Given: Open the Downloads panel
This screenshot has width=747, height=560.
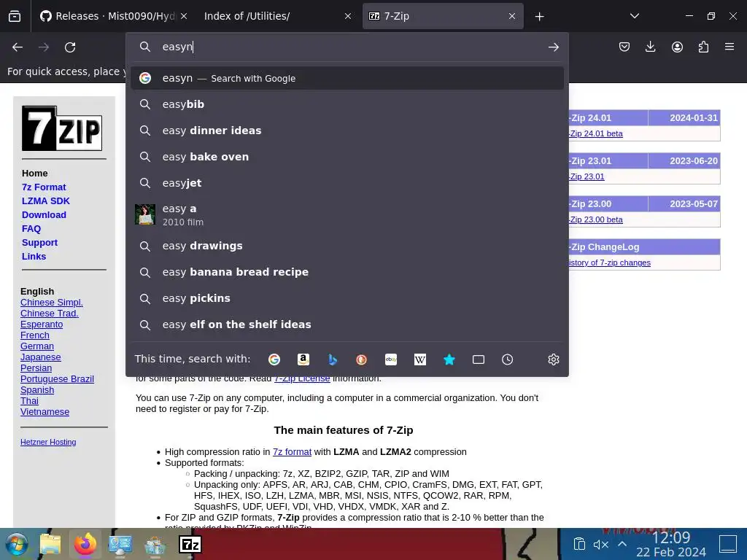Looking at the screenshot, I should [x=650, y=47].
